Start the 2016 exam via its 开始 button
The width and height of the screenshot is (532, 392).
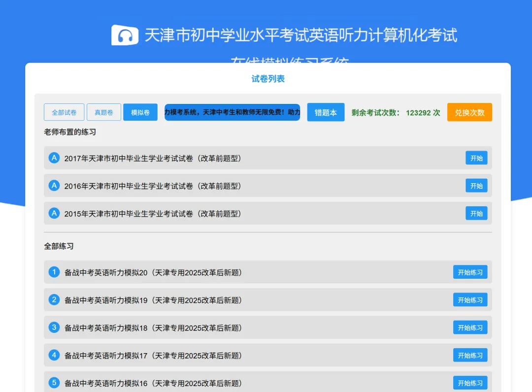coord(476,186)
